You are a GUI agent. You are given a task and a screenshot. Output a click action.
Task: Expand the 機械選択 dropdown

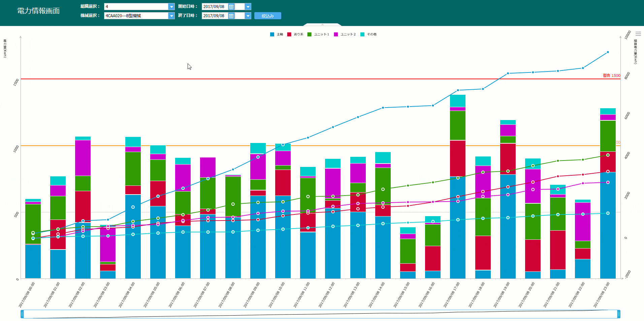pos(171,16)
